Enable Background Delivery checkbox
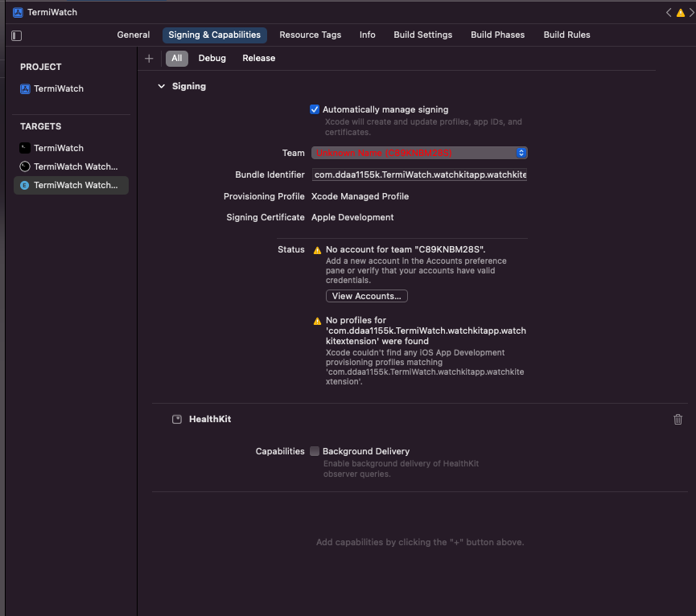Screen dimensions: 696x616 click(315, 451)
